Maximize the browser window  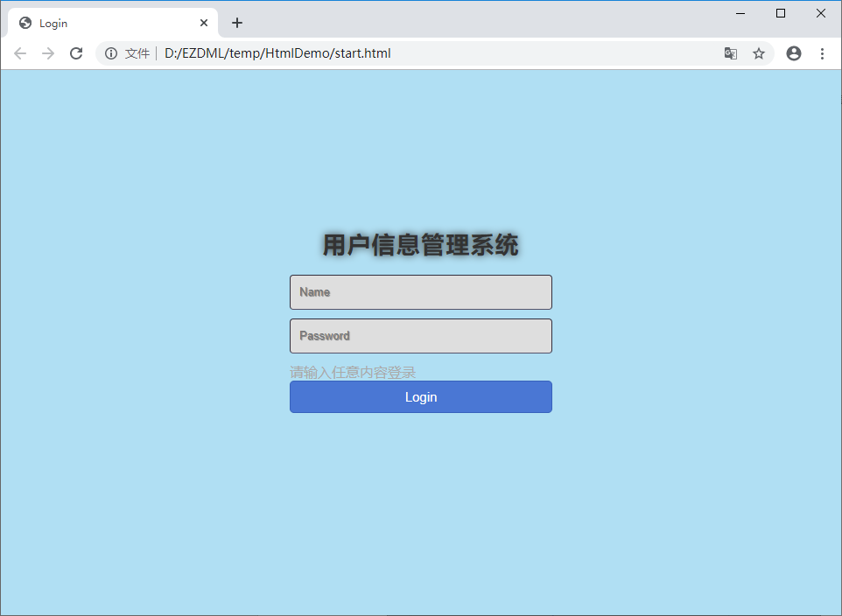[x=781, y=13]
